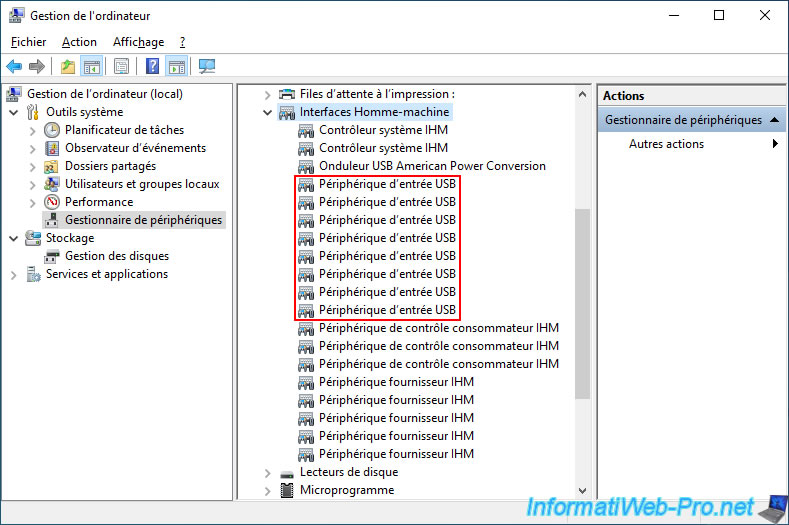789x525 pixels.
Task: Click the scan for hardware monitor icon
Action: pyautogui.click(x=207, y=67)
